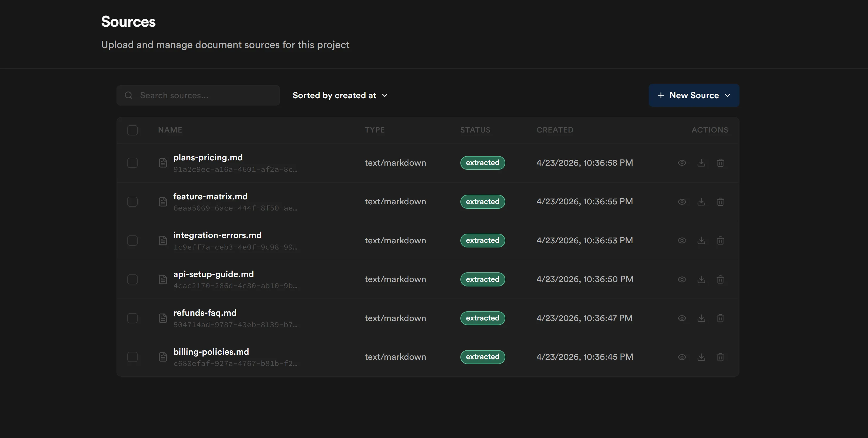Download billing-policies.md source
This screenshot has height=438, width=868.
point(701,357)
